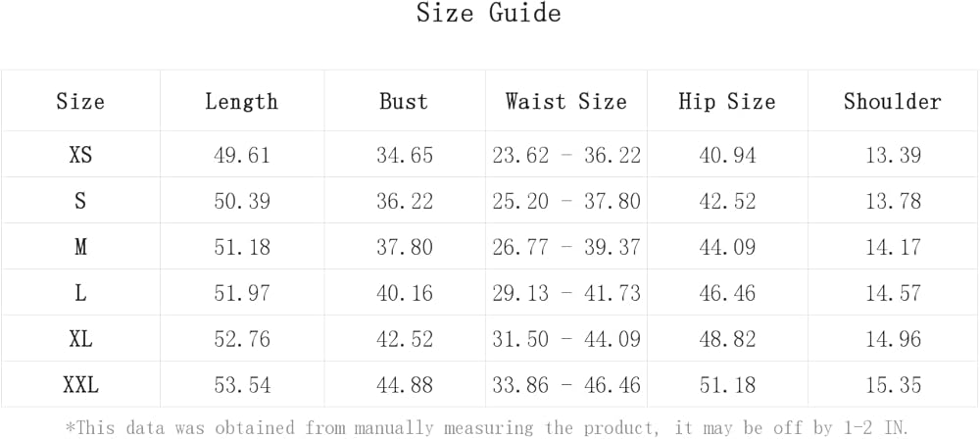
Task: Select the Shoulder column header
Action: click(x=892, y=102)
